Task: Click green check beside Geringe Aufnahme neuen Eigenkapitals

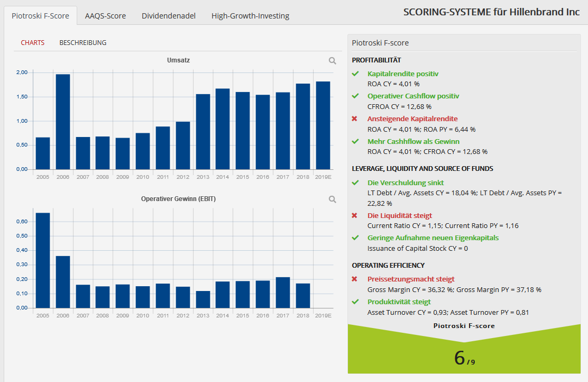Action: tap(355, 238)
